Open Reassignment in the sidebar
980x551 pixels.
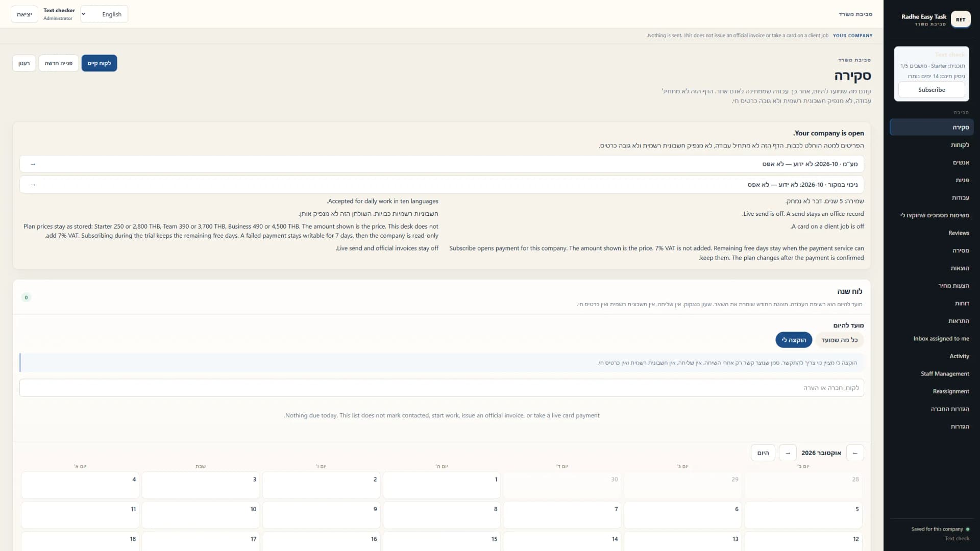click(x=932, y=391)
